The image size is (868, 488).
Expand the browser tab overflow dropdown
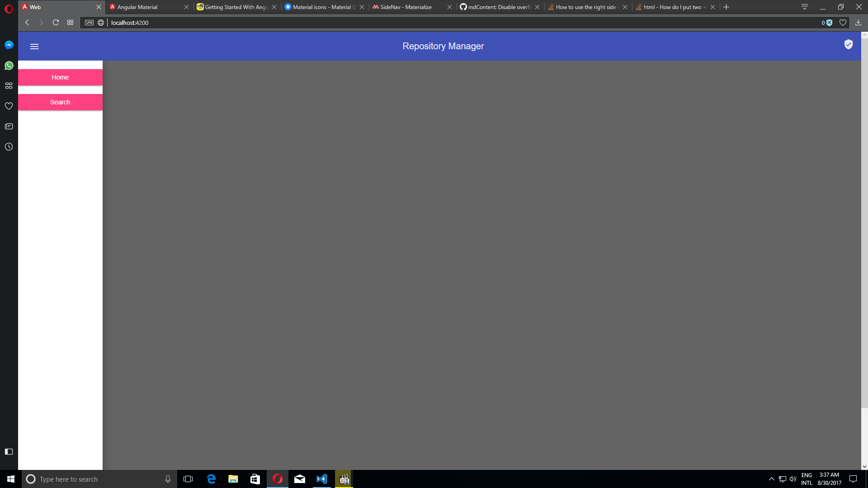coord(804,7)
